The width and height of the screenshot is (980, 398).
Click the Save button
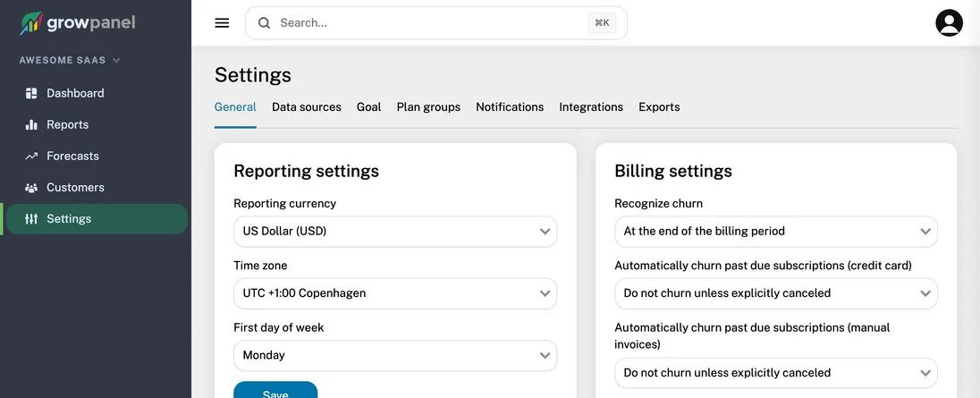click(x=275, y=390)
